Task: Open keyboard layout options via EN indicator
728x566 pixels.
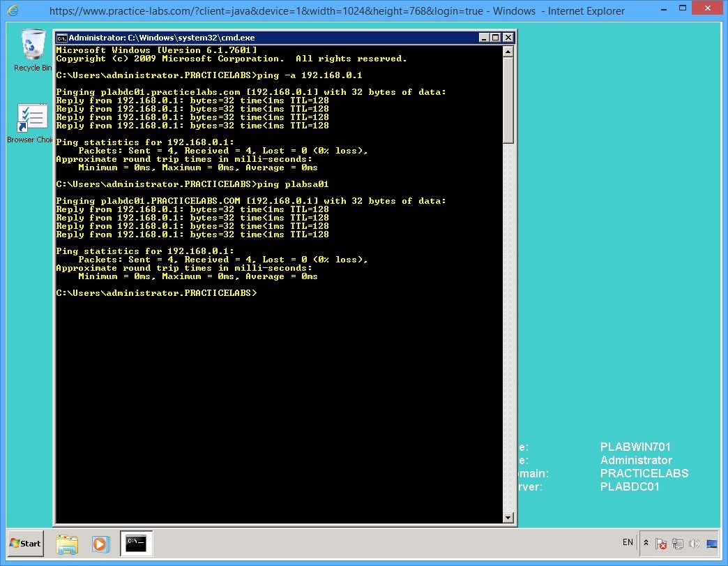Action: point(627,542)
